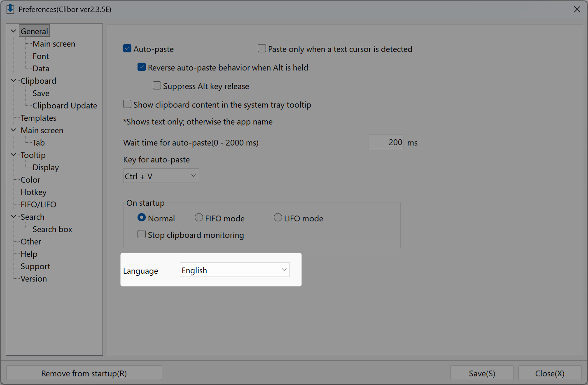The height and width of the screenshot is (385, 588).
Task: Close the Preferences window
Action: pos(577,9)
